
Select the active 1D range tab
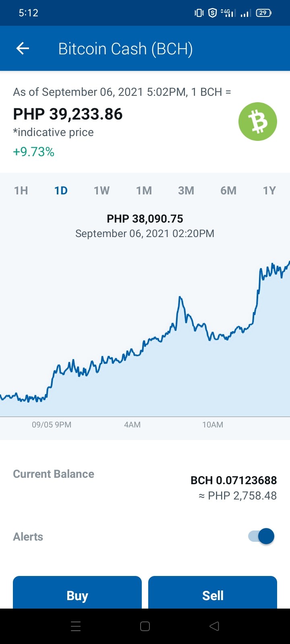(61, 190)
